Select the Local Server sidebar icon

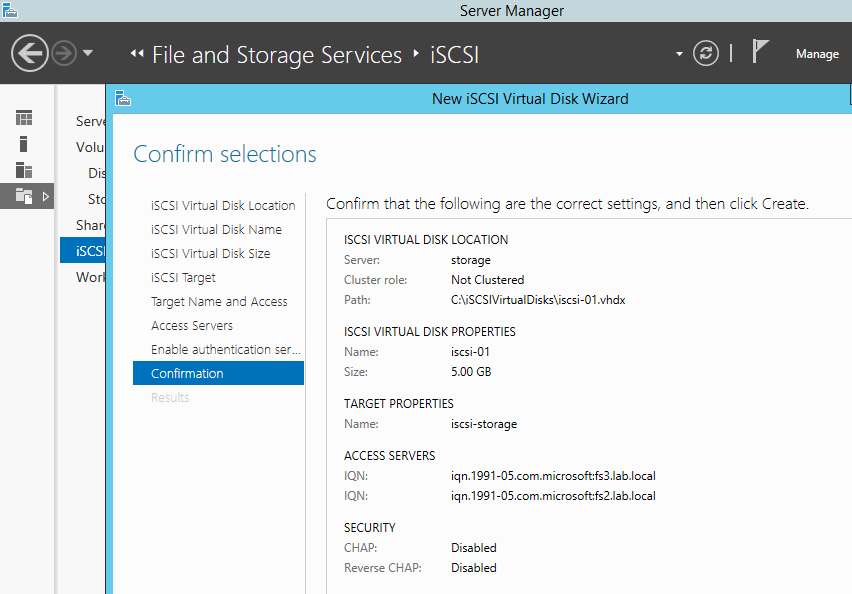tap(24, 144)
